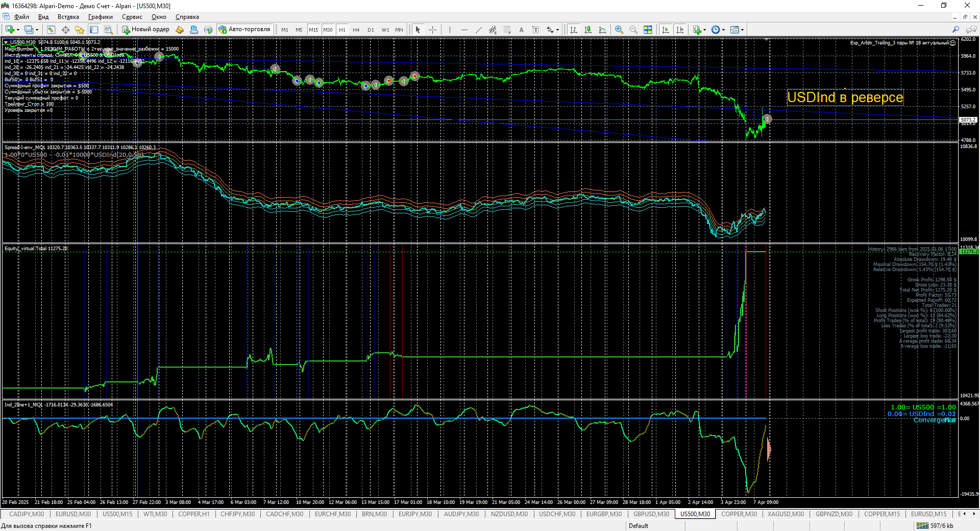The height and width of the screenshot is (531, 980).
Task: Tile chart windows using the grid icon
Action: click(x=648, y=30)
